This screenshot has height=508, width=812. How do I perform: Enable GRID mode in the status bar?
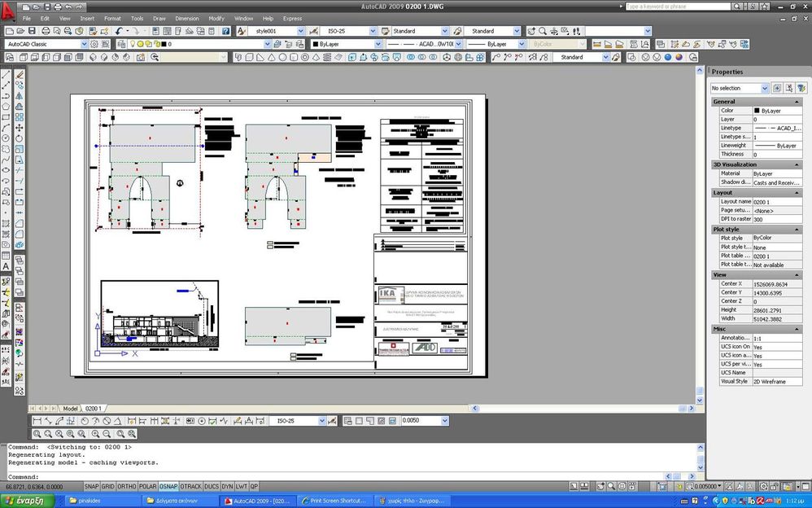pyautogui.click(x=108, y=486)
